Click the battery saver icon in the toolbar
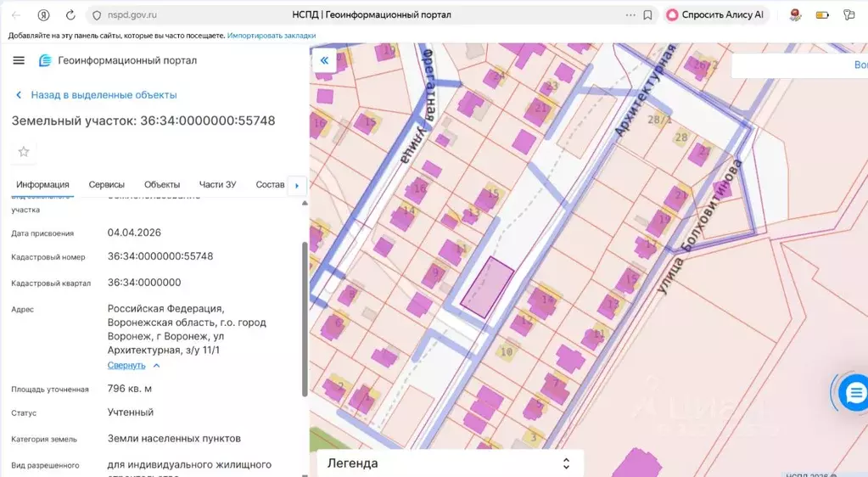 [822, 15]
